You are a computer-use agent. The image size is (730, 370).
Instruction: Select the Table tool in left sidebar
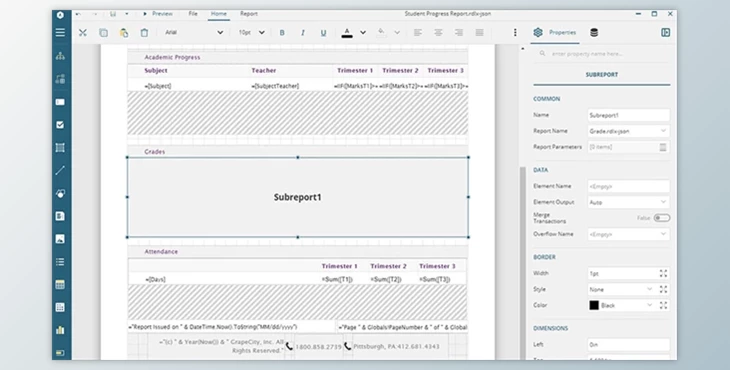[x=60, y=284]
